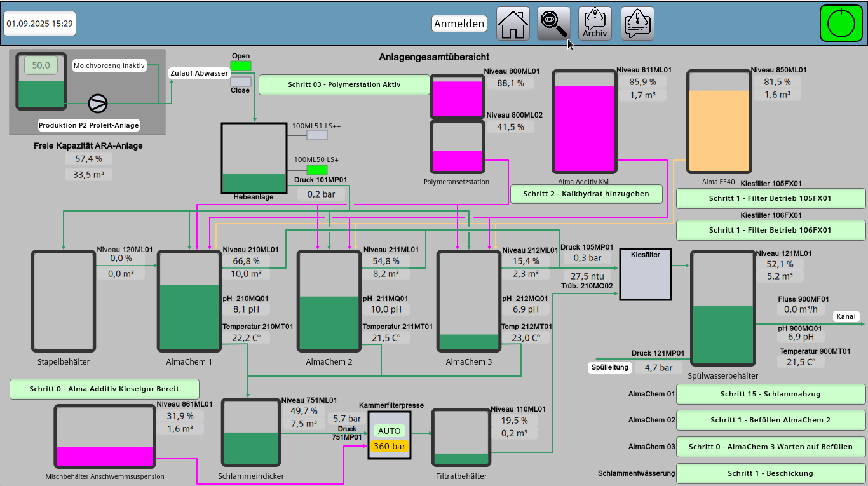Click the Niveau 811ML01 value 85,9 %
The height and width of the screenshot is (486, 868).
642,81
